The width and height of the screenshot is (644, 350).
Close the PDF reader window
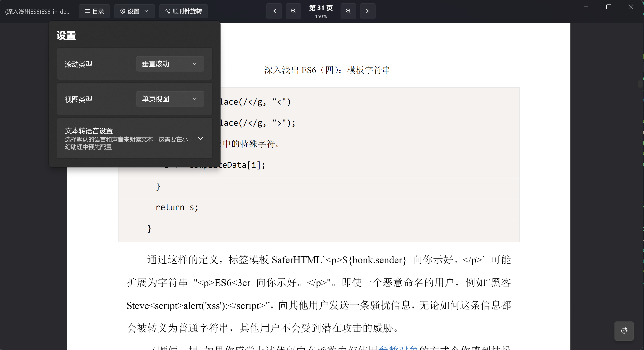pos(631,7)
